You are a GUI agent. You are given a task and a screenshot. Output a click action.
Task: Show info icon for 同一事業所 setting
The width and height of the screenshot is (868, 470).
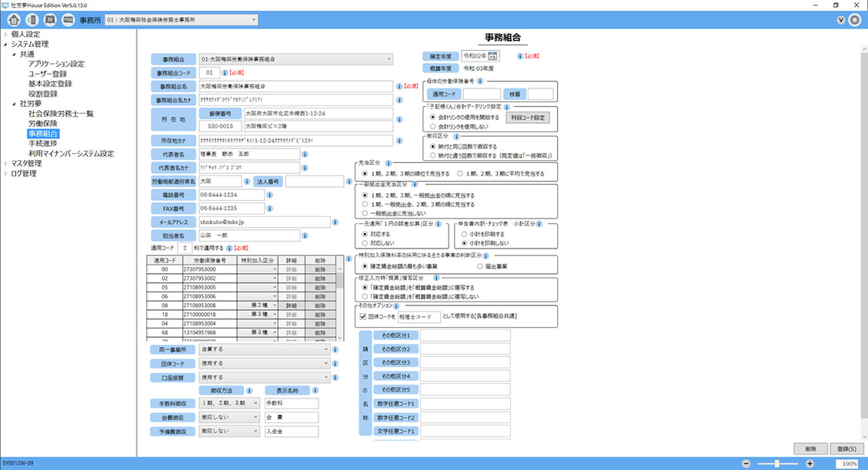(336, 349)
